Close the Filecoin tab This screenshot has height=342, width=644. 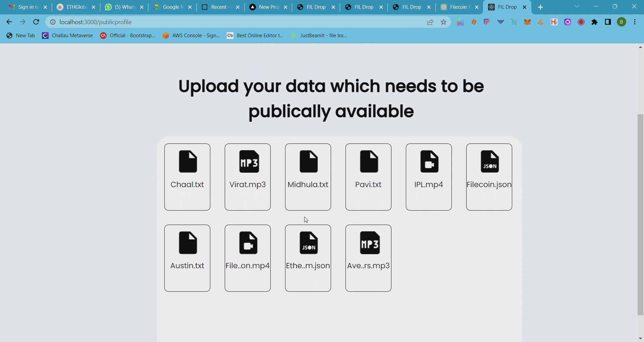pos(477,7)
